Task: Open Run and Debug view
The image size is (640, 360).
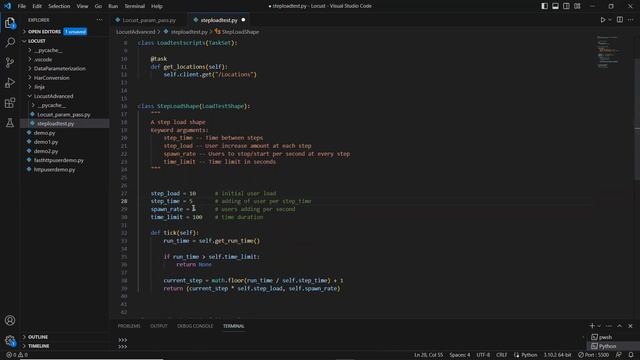Action: 10,82
